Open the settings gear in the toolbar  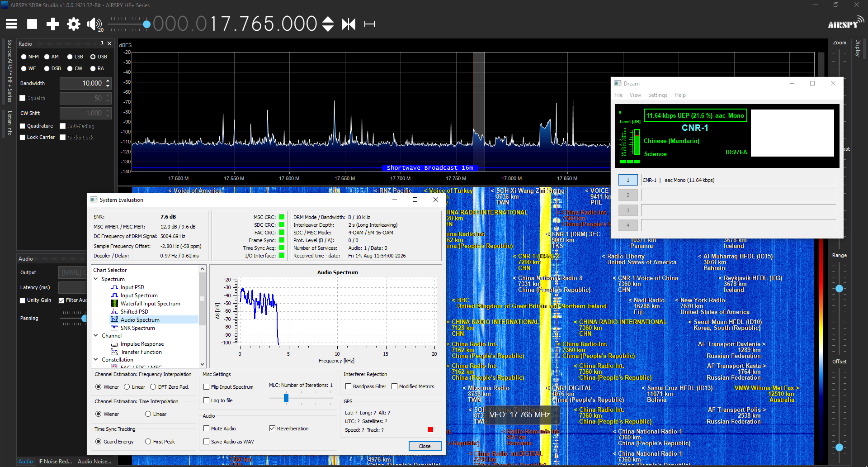(x=73, y=24)
